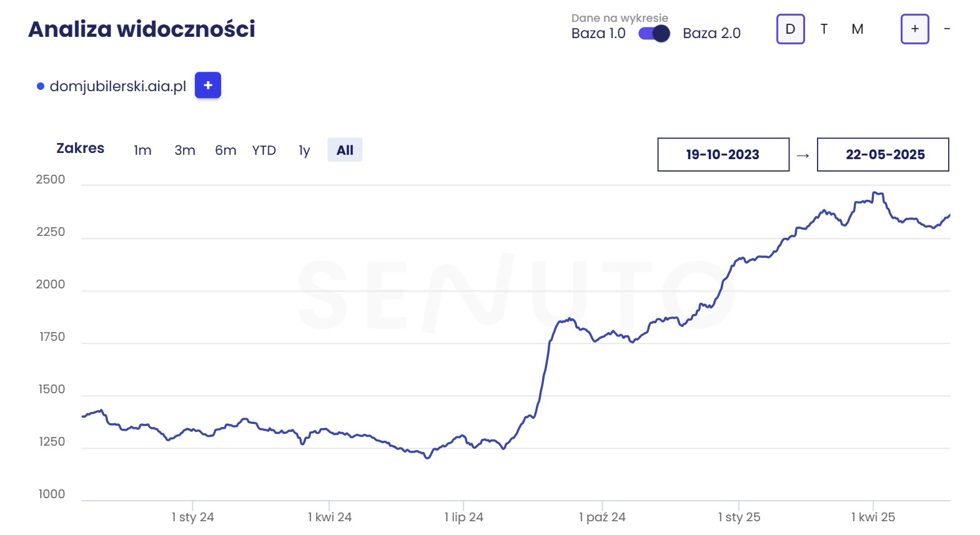This screenshot has width=980, height=535.
Task: Choose the 1y range
Action: 304,150
